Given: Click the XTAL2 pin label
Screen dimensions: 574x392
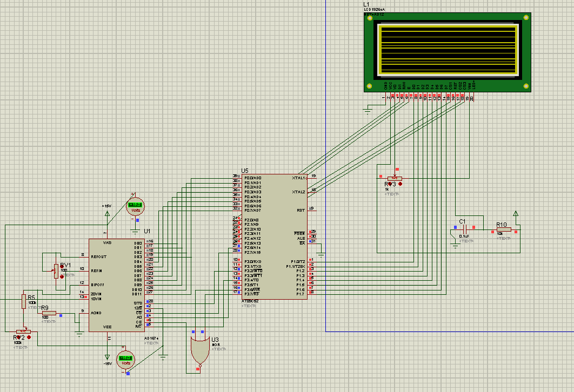Looking at the screenshot, I should pyautogui.click(x=298, y=192).
